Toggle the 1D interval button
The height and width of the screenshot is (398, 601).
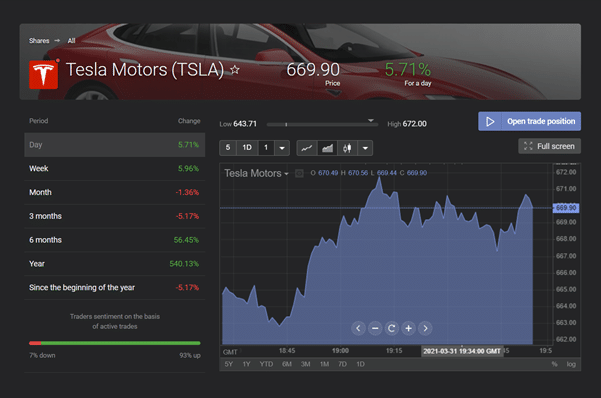click(x=247, y=148)
